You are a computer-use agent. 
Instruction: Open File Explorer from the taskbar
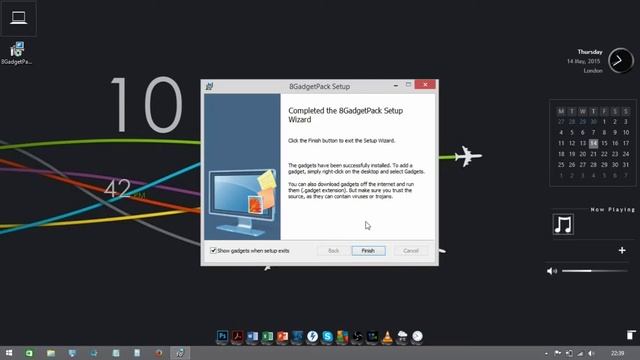51,353
